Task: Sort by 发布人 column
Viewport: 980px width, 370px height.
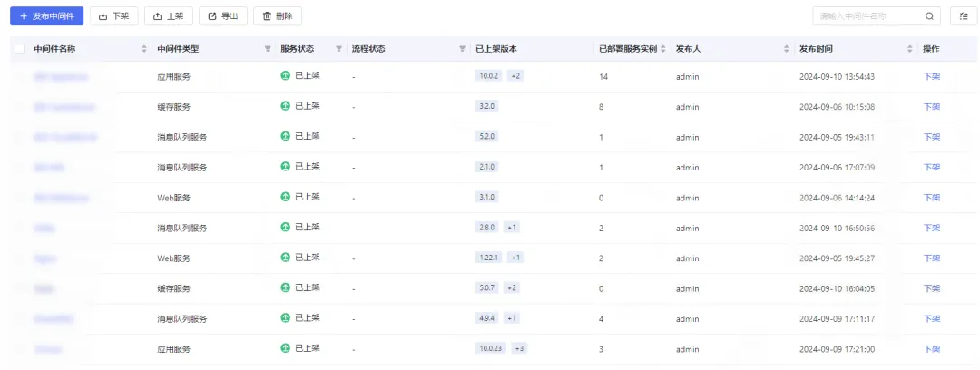Action: pyautogui.click(x=786, y=49)
